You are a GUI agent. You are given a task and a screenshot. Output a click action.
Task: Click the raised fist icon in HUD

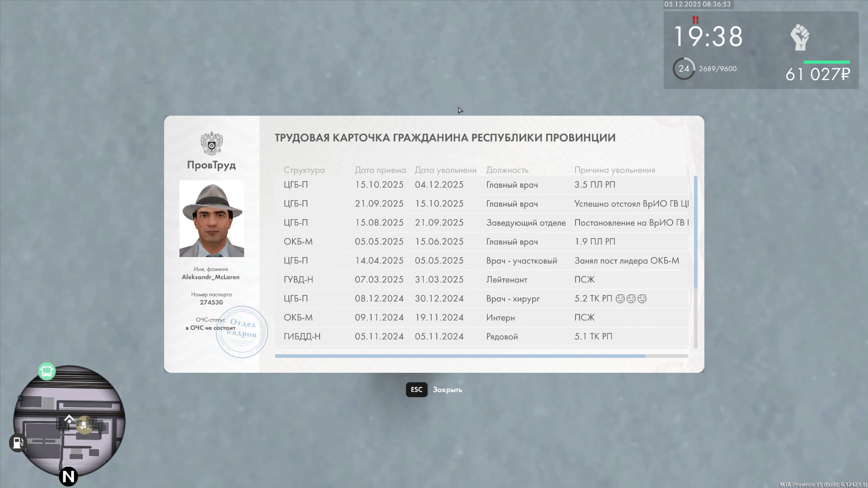coord(800,38)
